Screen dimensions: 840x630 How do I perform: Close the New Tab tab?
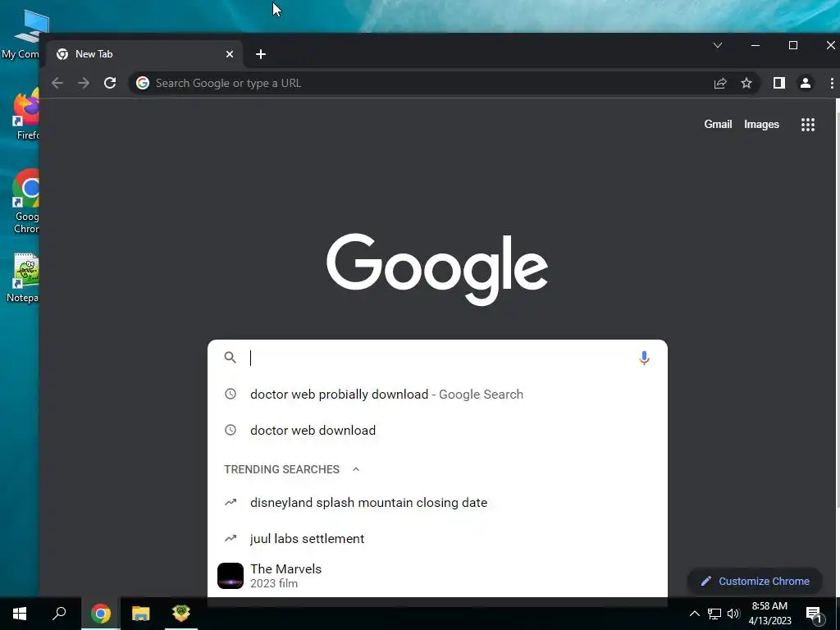[230, 54]
